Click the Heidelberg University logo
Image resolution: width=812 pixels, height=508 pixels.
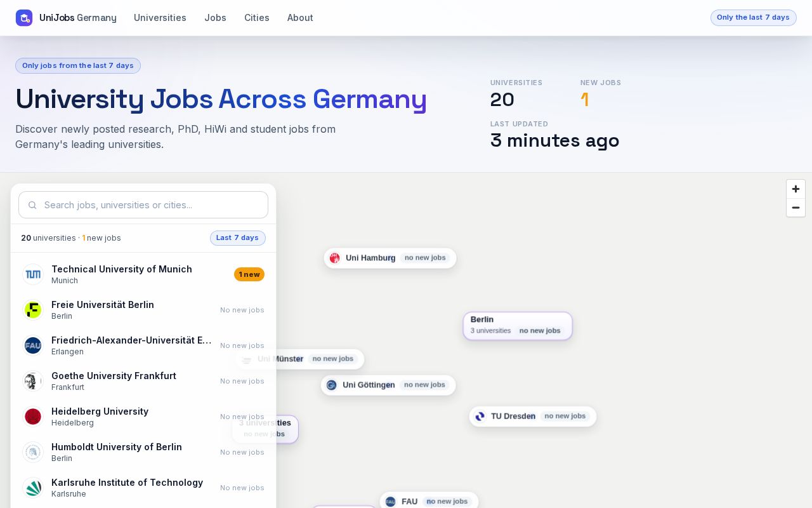point(33,417)
